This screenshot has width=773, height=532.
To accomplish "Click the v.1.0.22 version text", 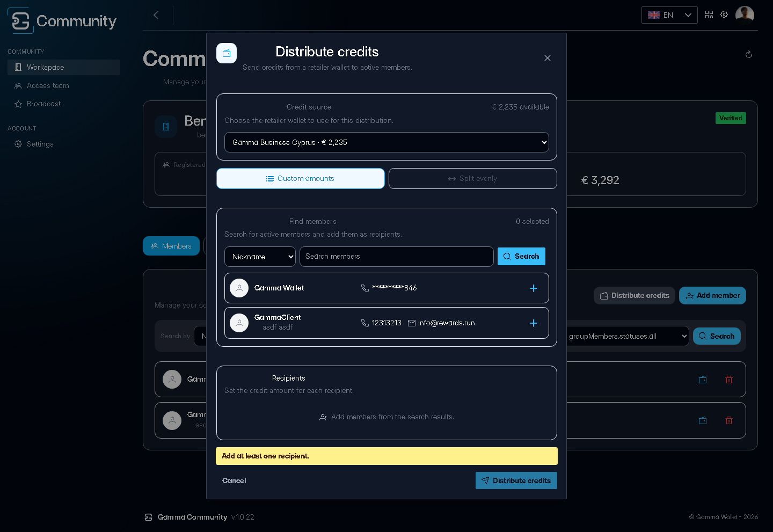I will click(243, 518).
